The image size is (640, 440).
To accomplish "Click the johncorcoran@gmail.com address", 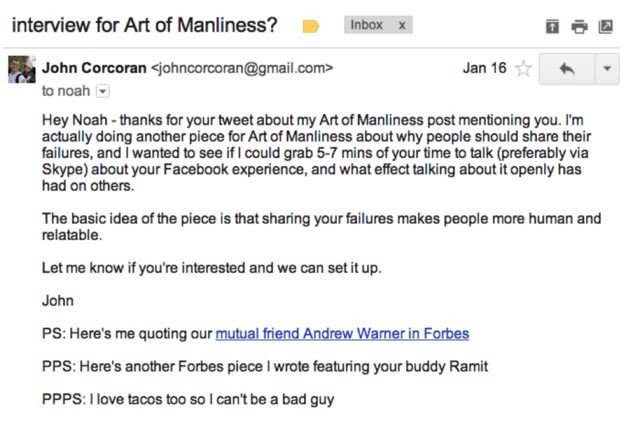I will 242,68.
